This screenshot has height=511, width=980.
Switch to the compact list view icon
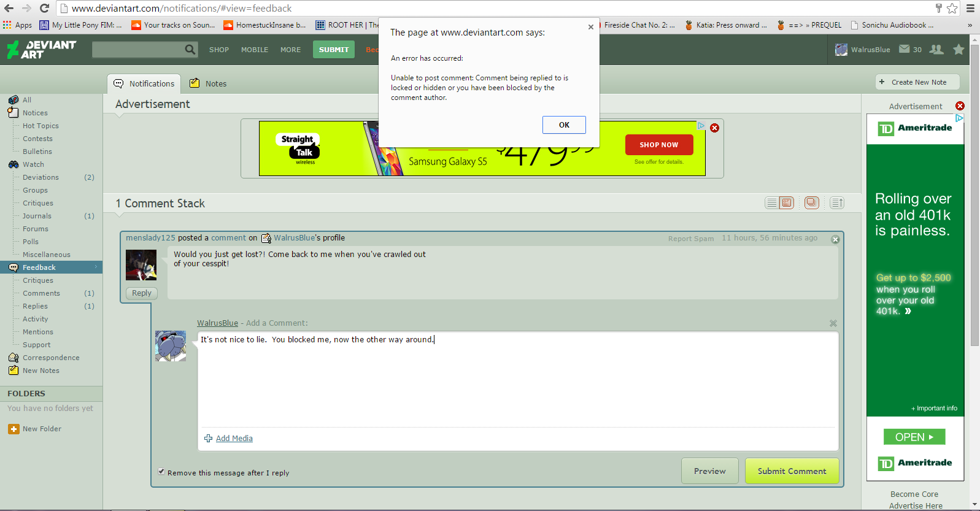pyautogui.click(x=771, y=202)
